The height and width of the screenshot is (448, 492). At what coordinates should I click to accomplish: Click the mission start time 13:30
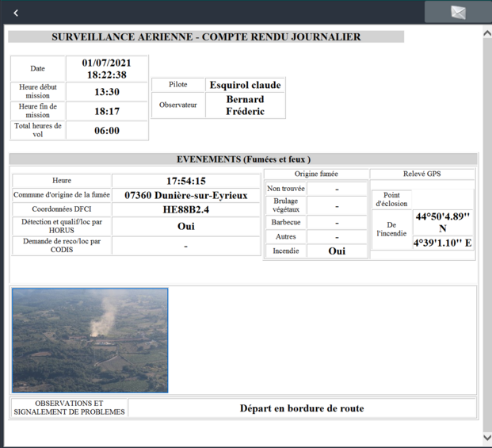[x=107, y=92]
